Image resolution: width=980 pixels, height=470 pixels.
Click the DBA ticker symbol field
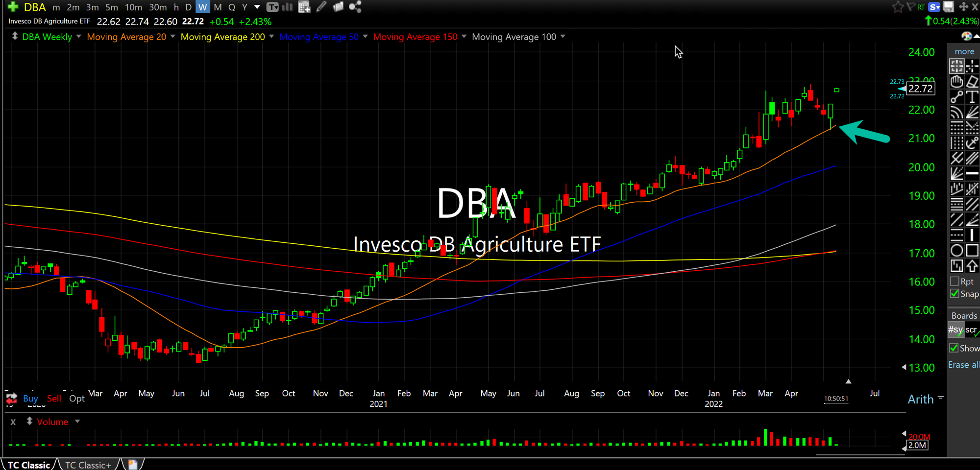[35, 7]
